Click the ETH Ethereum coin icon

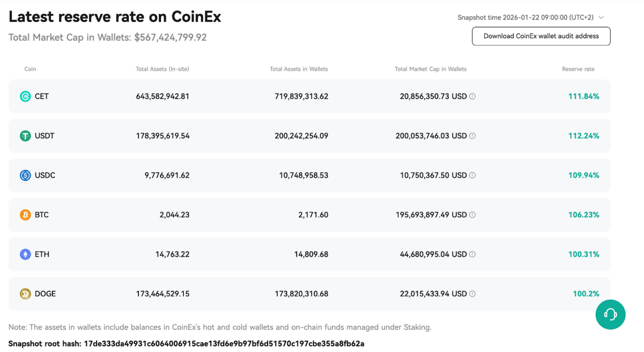click(25, 254)
